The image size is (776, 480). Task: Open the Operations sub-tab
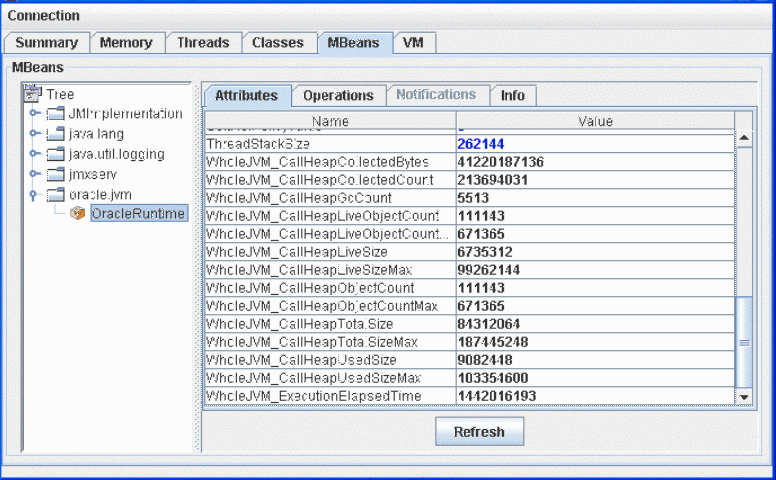pyautogui.click(x=339, y=96)
